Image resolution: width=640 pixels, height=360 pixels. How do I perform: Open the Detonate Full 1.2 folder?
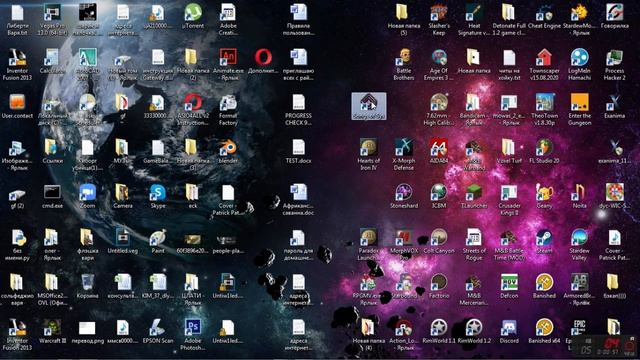(x=509, y=20)
